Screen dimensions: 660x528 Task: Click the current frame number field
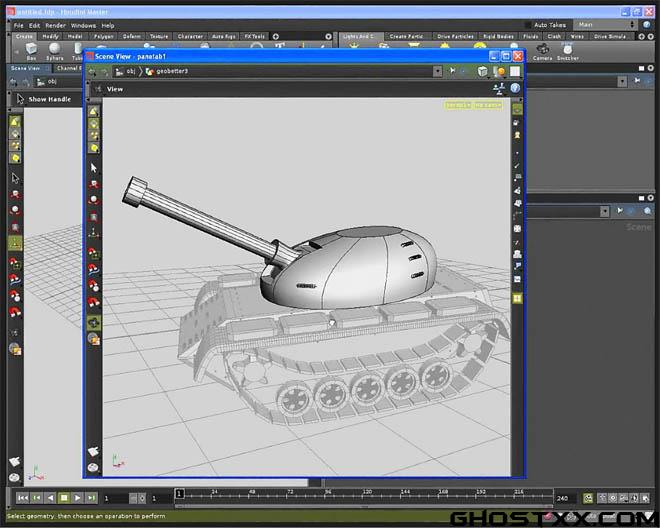(x=115, y=499)
